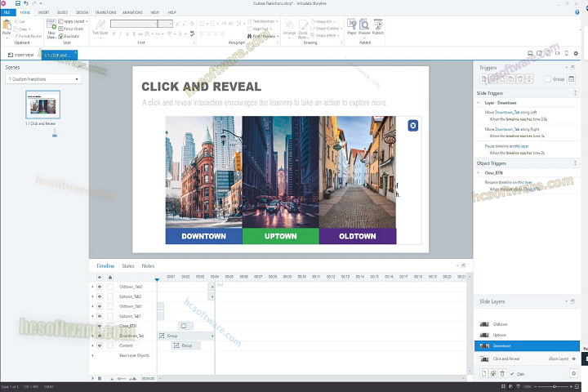Open Quick Styles in Drawing group
This screenshot has height=392, width=588.
[x=303, y=29]
